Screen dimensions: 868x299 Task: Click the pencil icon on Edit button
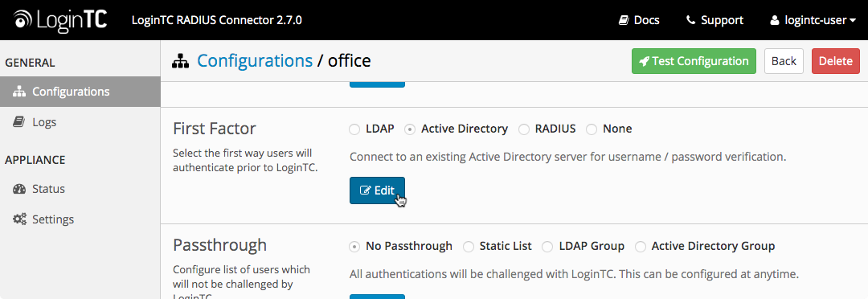(x=366, y=190)
